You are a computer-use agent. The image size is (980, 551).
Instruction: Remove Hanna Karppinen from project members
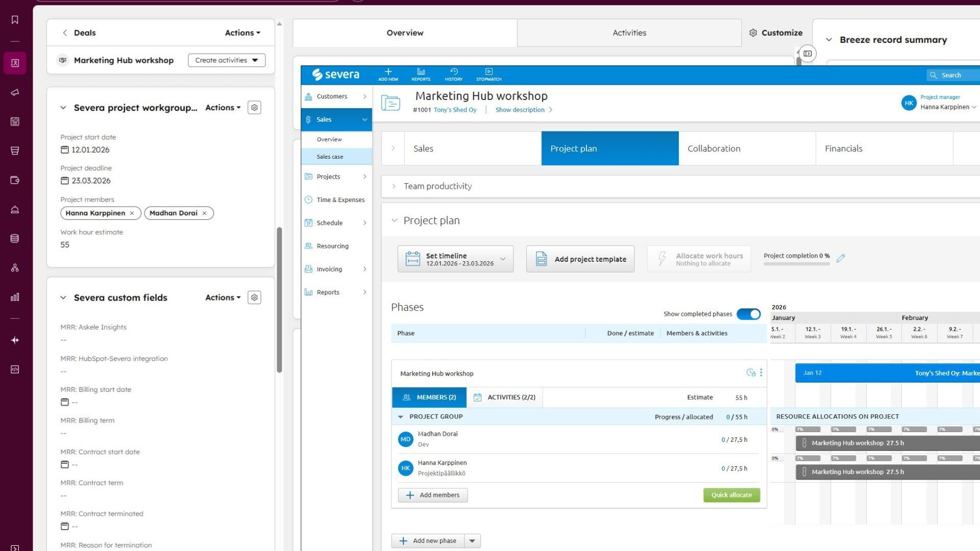132,213
